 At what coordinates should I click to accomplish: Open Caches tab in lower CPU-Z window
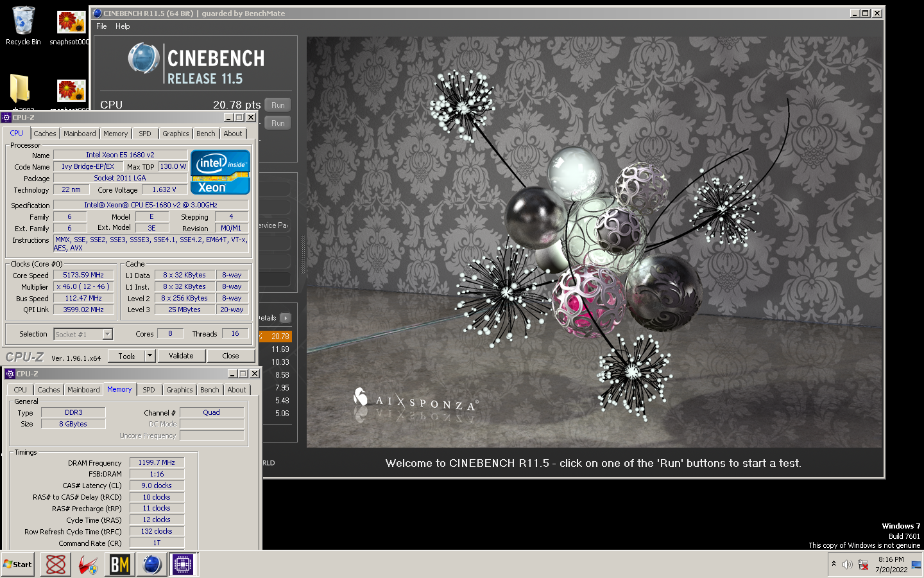point(49,390)
